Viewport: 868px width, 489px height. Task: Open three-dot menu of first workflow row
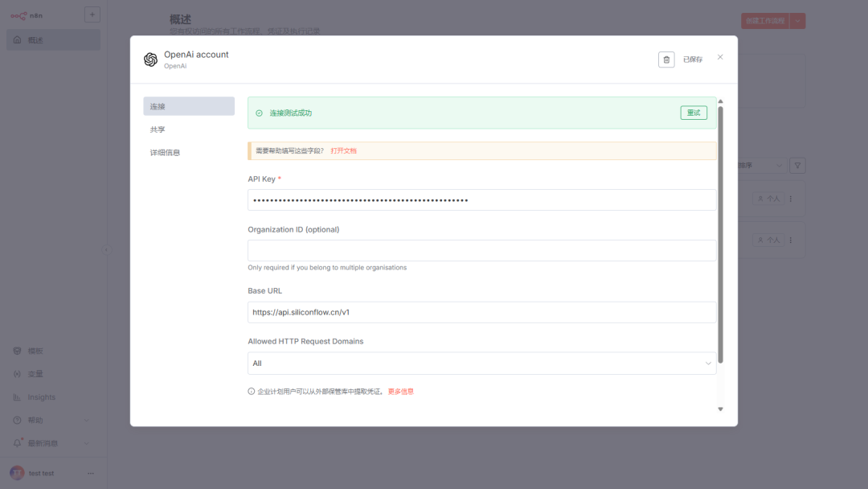pos(791,199)
